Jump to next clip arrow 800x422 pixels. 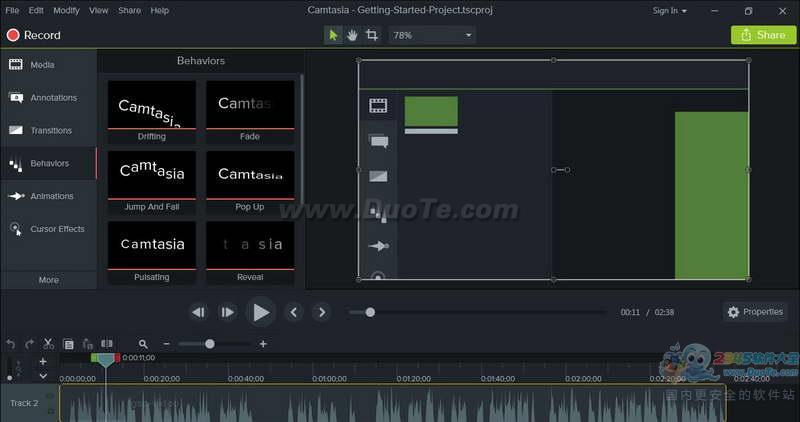point(321,312)
